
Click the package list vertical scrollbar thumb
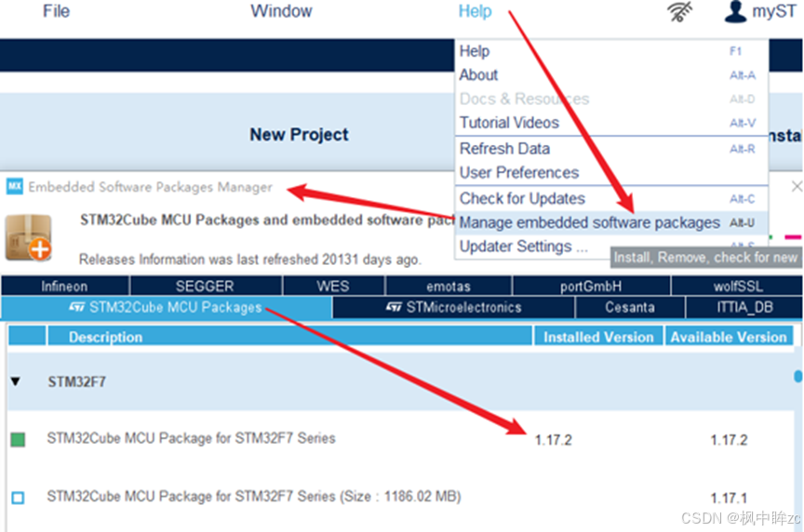[x=797, y=376]
